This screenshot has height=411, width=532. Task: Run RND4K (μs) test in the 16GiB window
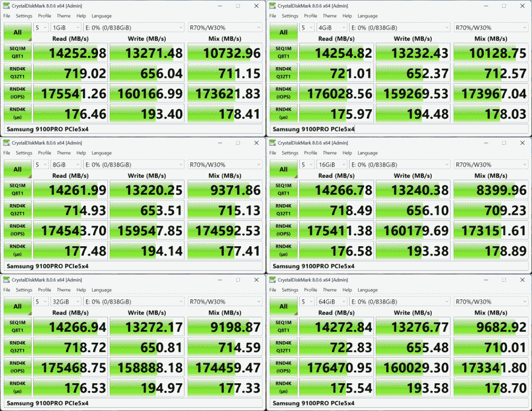point(284,250)
